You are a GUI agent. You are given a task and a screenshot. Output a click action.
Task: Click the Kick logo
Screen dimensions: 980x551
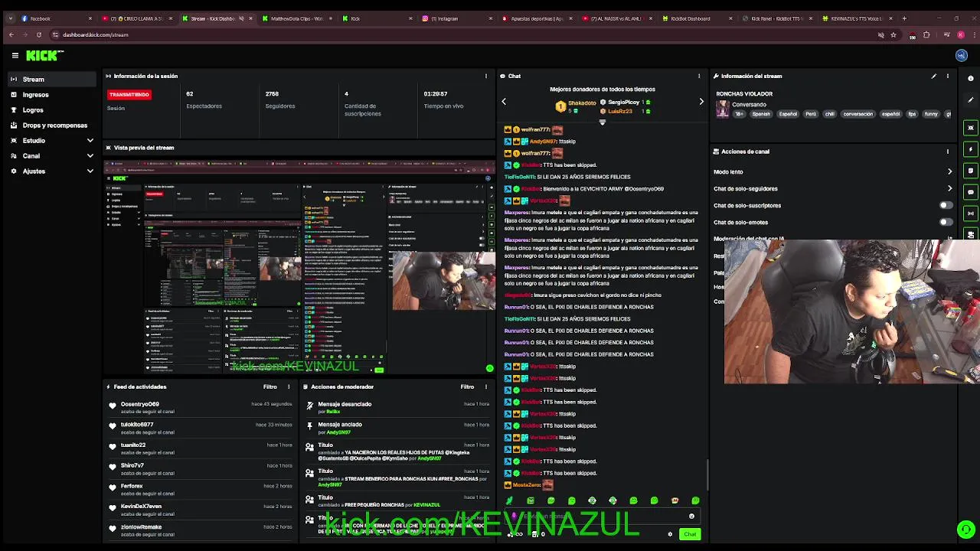[x=44, y=55]
